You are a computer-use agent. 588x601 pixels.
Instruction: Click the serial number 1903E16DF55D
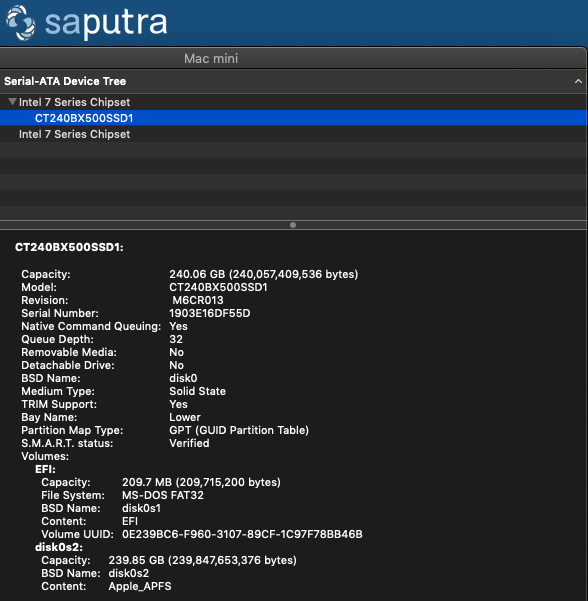point(210,313)
